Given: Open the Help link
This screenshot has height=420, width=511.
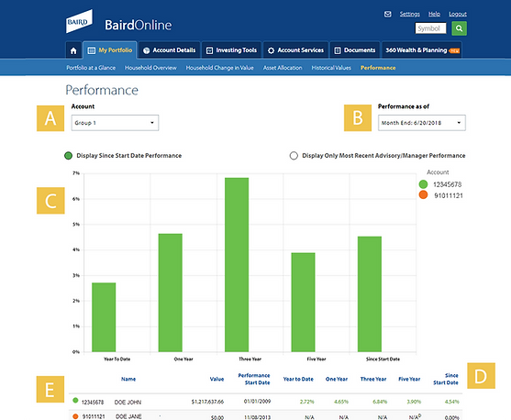Looking at the screenshot, I should pyautogui.click(x=434, y=14).
